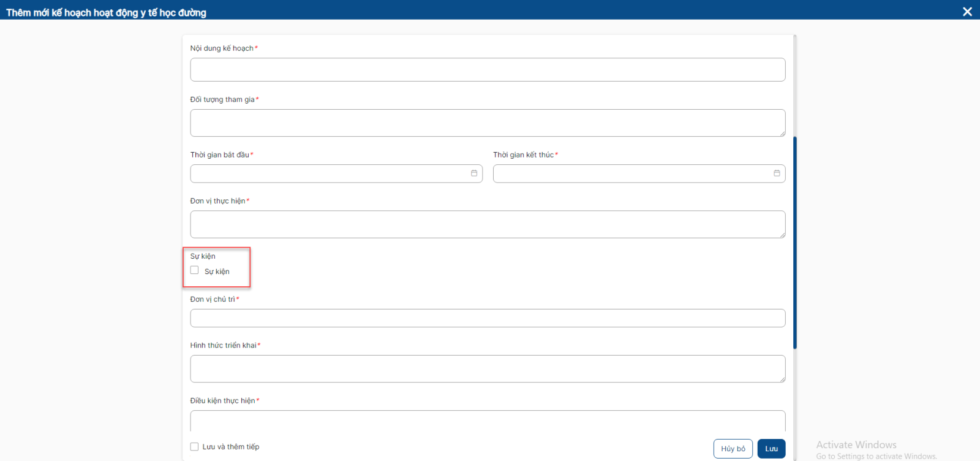
Task: Click the resize handle of Đơn vị thực hiện box
Action: click(x=782, y=235)
